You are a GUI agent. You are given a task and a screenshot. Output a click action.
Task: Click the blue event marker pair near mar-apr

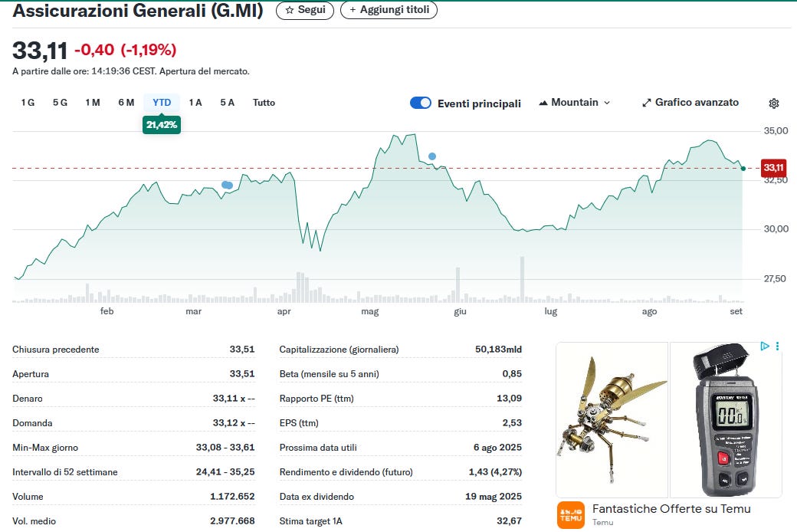point(227,186)
